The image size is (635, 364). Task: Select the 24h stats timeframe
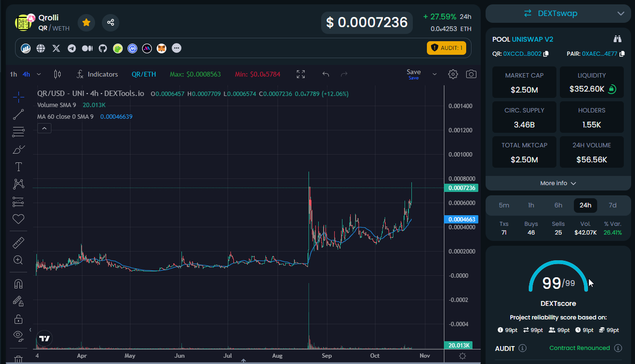coord(585,205)
